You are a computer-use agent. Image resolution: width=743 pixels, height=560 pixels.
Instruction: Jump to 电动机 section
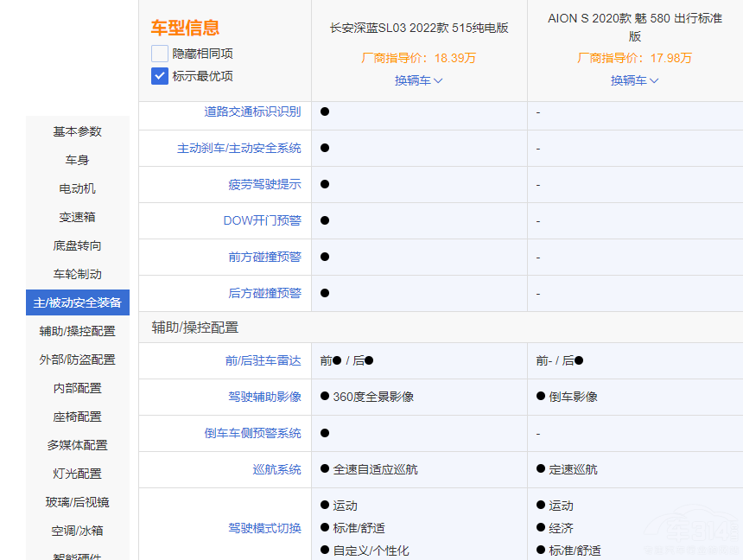pyautogui.click(x=78, y=188)
